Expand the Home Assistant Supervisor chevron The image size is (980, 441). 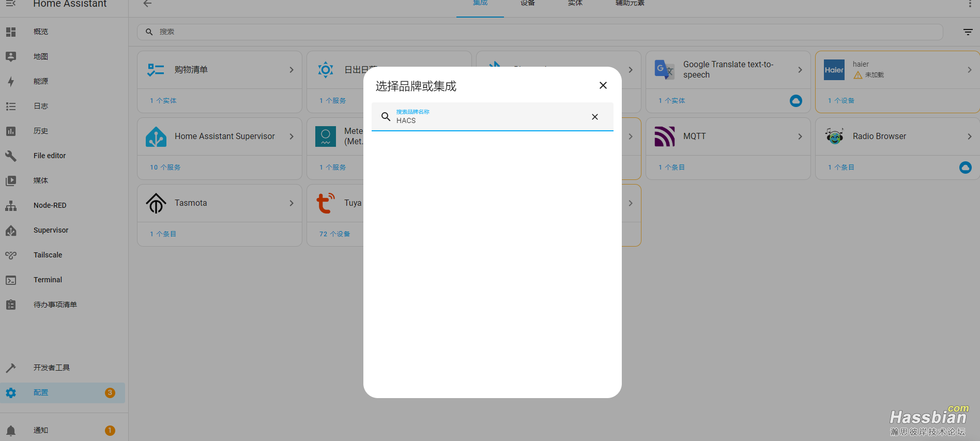coord(292,136)
